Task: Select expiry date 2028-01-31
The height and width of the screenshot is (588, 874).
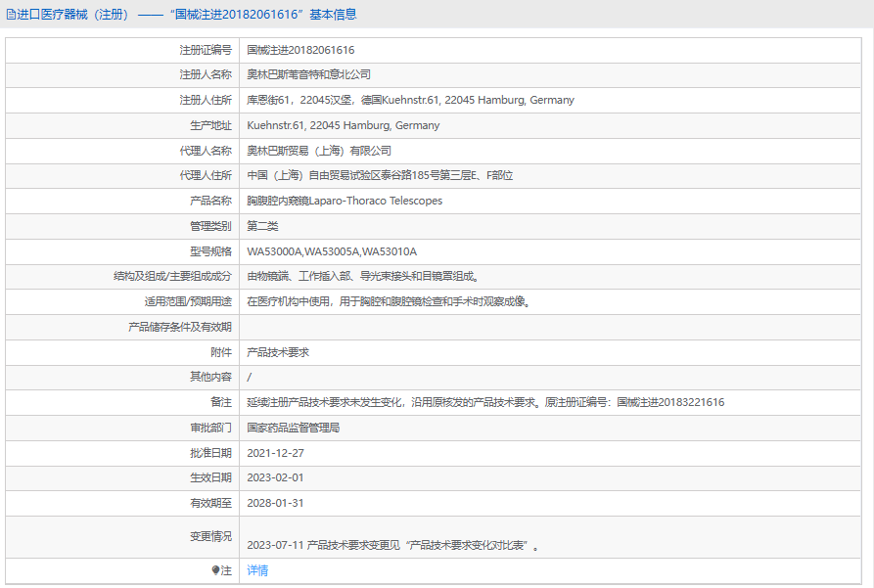Action: [x=275, y=503]
